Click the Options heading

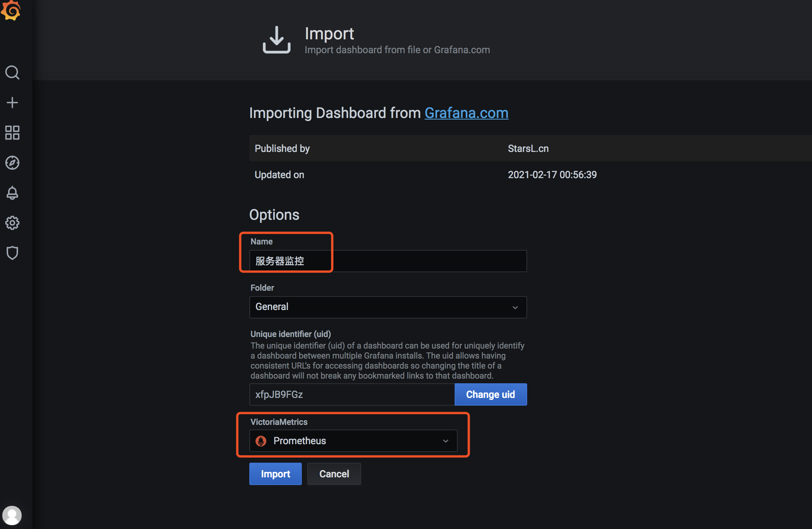point(274,215)
